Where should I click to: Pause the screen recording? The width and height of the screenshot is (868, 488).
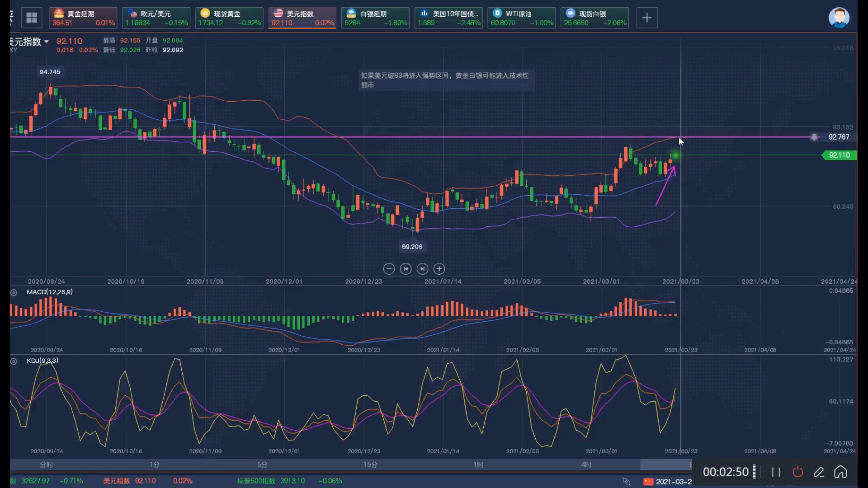point(776,472)
